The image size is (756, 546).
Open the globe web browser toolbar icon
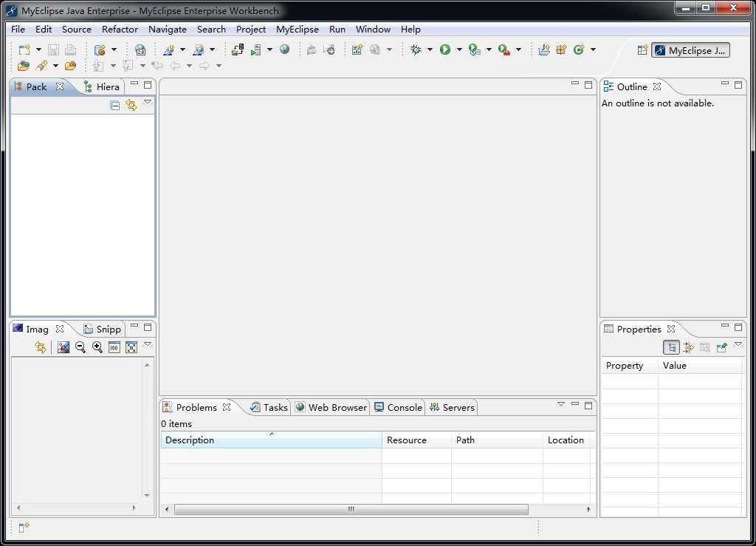[x=284, y=50]
